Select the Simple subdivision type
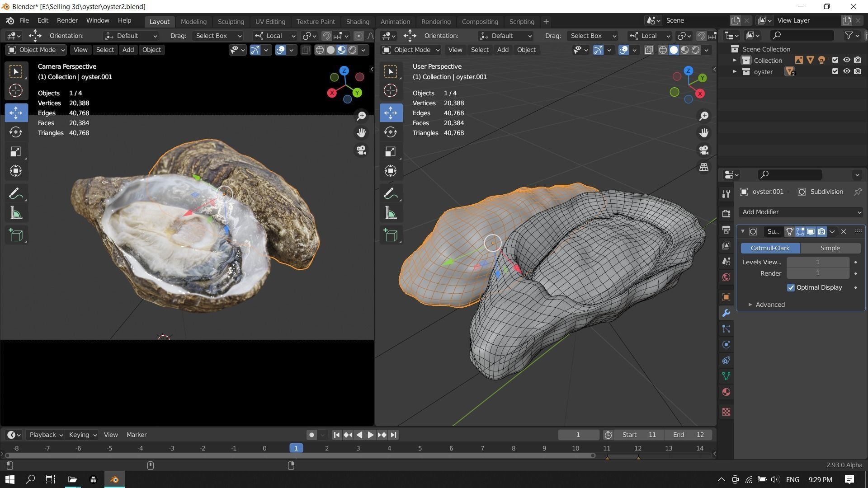 (830, 248)
